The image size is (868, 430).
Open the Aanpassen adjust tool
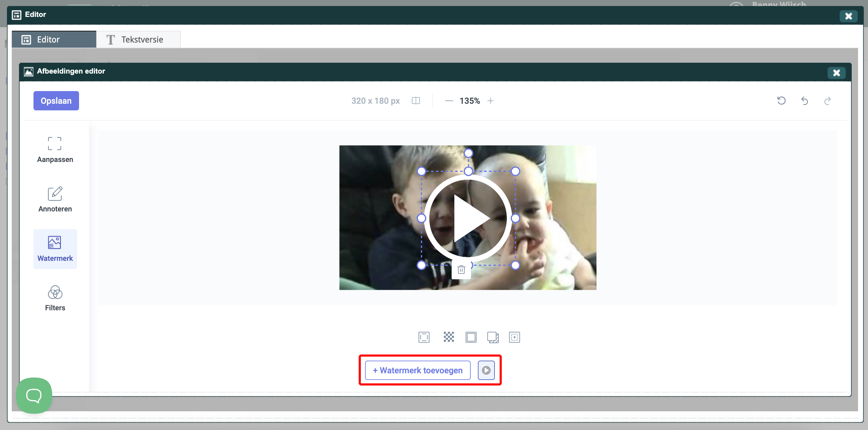[x=55, y=149]
